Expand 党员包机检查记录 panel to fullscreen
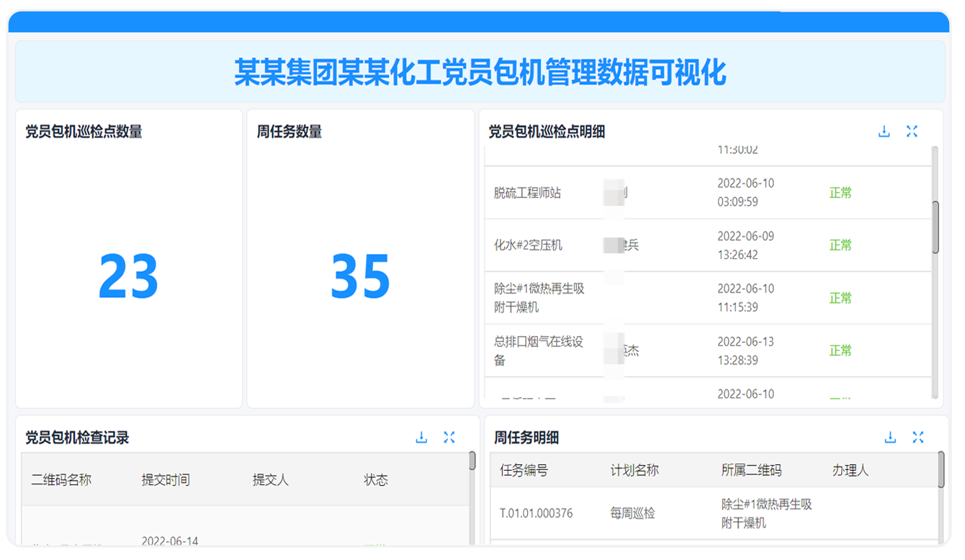The image size is (965, 560). tap(449, 436)
